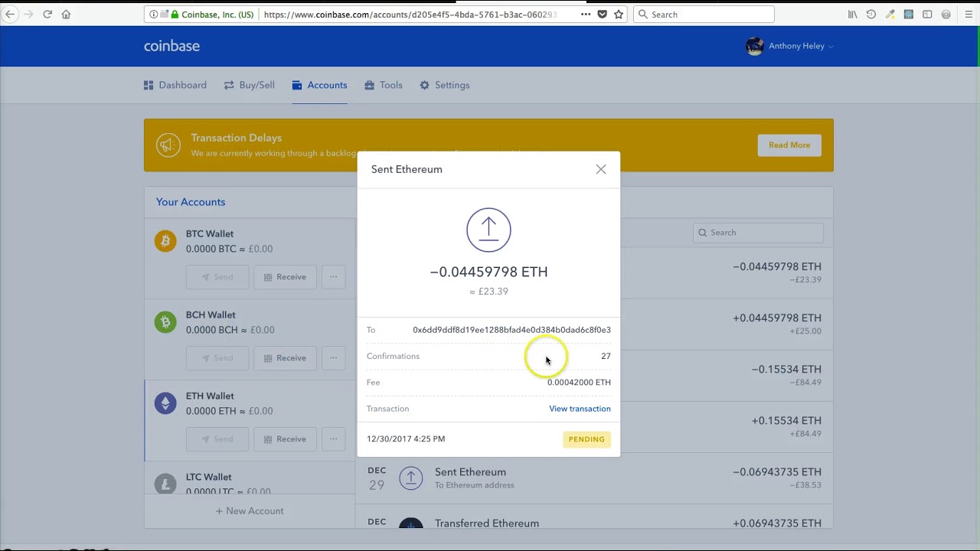
Task: Open the page actions three-dot menu
Action: tap(586, 15)
